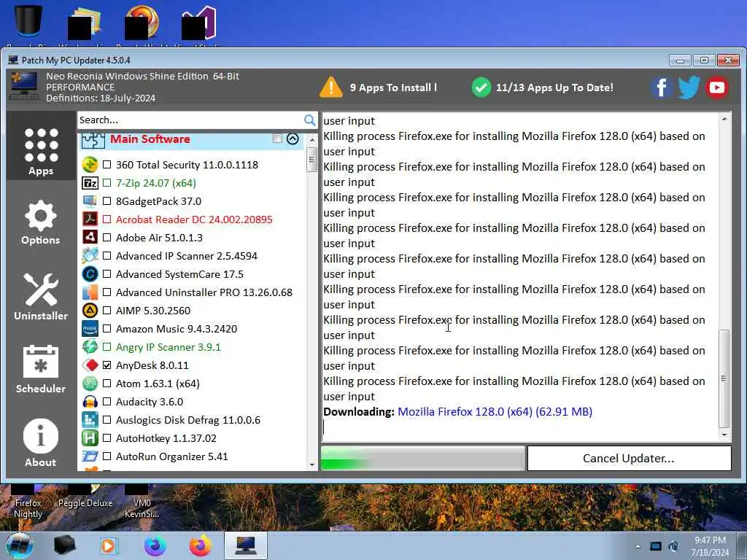Click the search magnifier icon
The height and width of the screenshot is (560, 747).
tap(309, 120)
